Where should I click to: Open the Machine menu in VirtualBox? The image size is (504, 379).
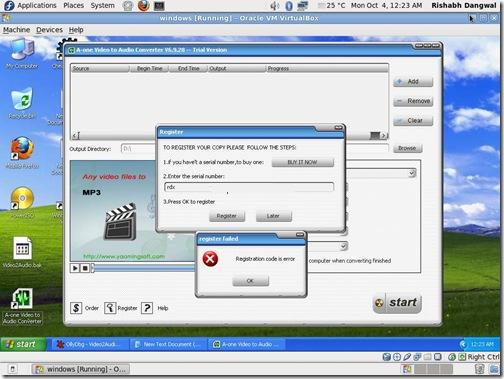tap(16, 30)
